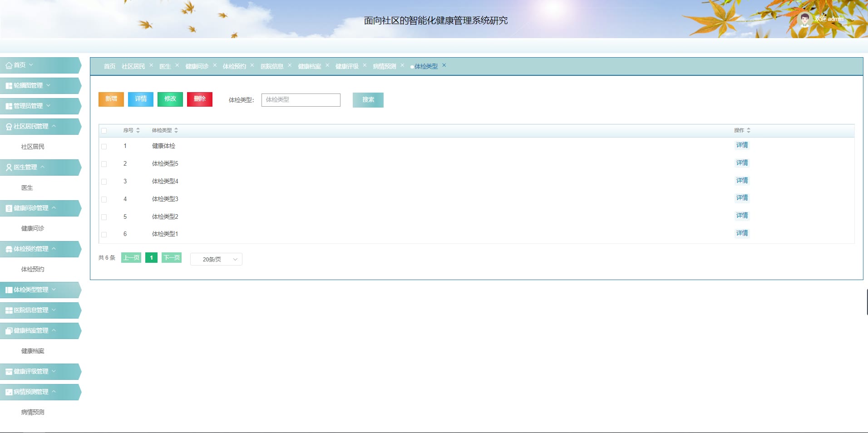Close the 体检预约 tab

252,65
